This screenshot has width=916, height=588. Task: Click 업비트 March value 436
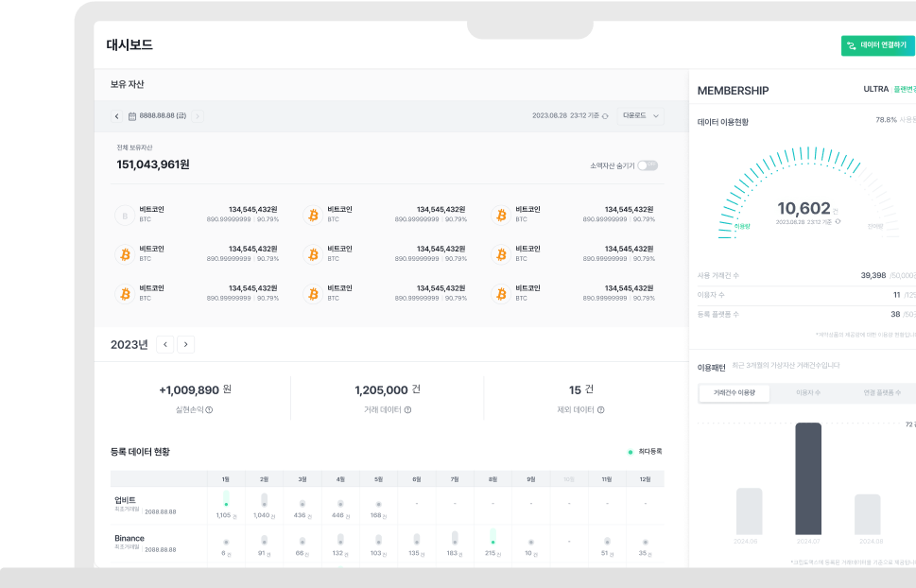[x=300, y=515]
